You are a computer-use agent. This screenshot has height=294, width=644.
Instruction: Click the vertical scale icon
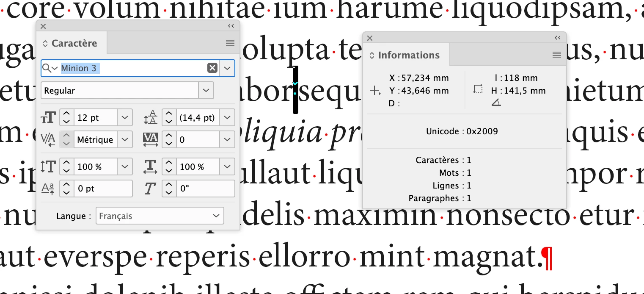[x=48, y=166]
